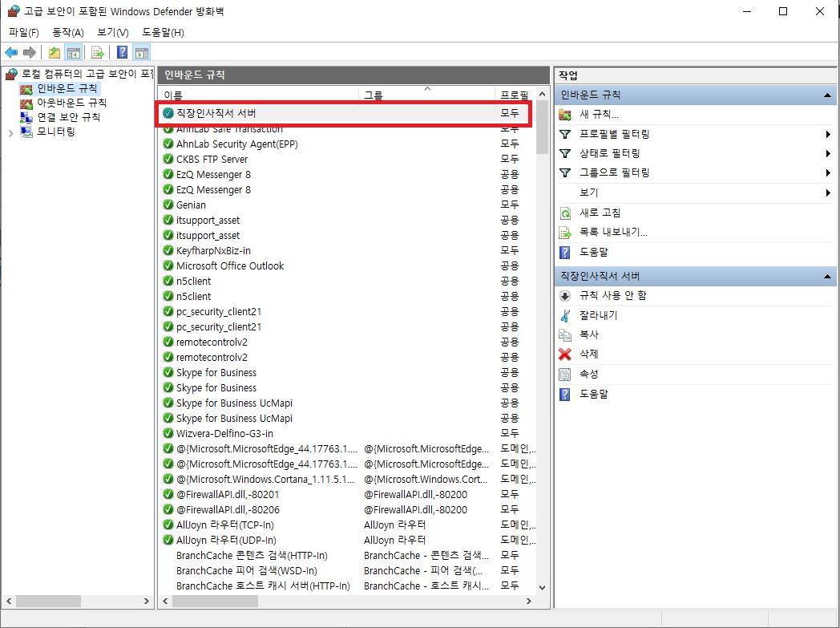Viewport: 840px width, 628px height.
Task: Collapse the 직장인사직서 서버 actions section
Action: [x=828, y=277]
